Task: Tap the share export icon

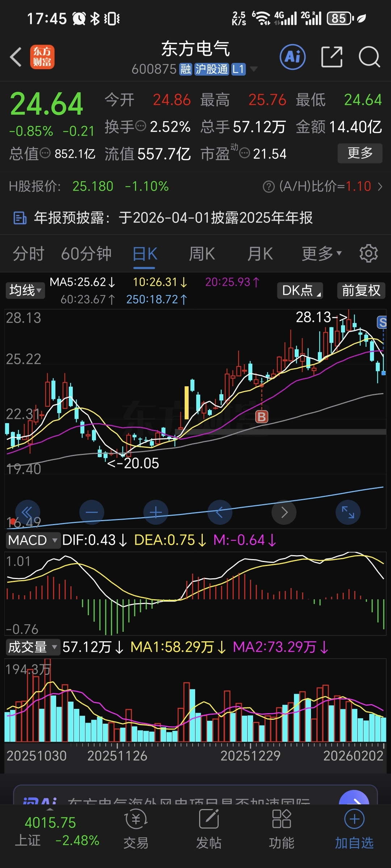Action: pyautogui.click(x=332, y=57)
